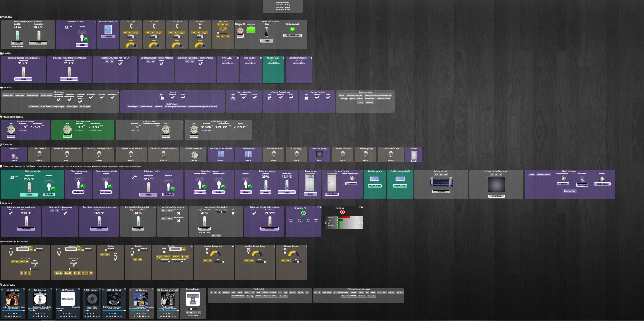Click the Actions portail gate icon
The width and height of the screenshot is (644, 321).
(441, 182)
